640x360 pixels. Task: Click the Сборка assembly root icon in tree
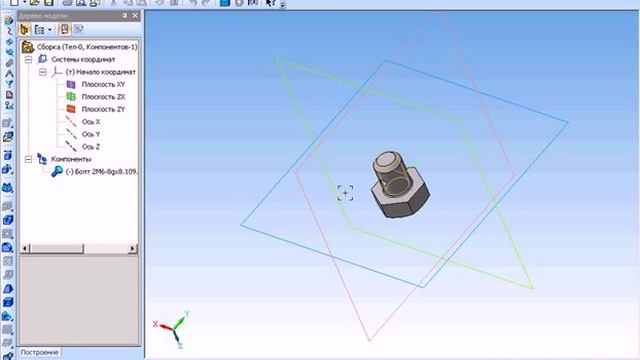(x=28, y=47)
